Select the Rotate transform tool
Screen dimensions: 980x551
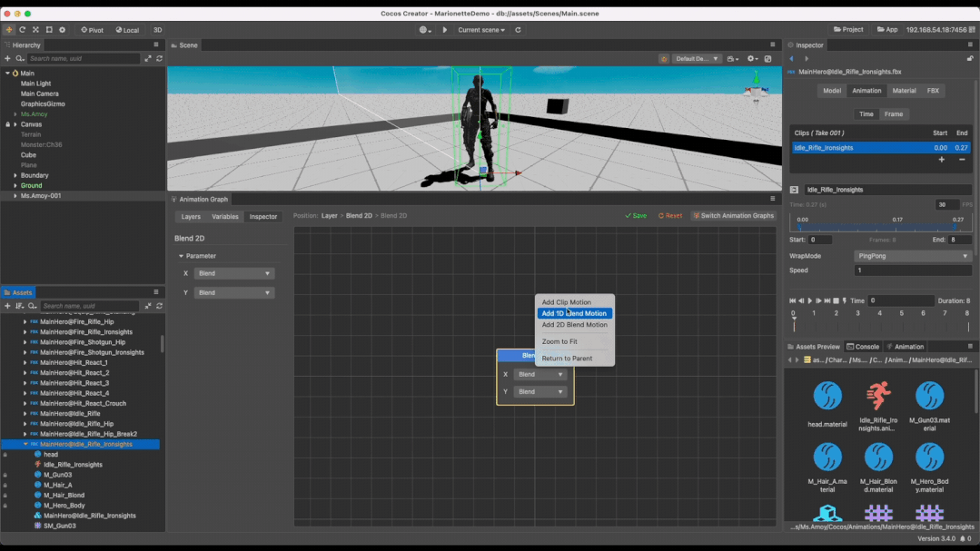(22, 29)
